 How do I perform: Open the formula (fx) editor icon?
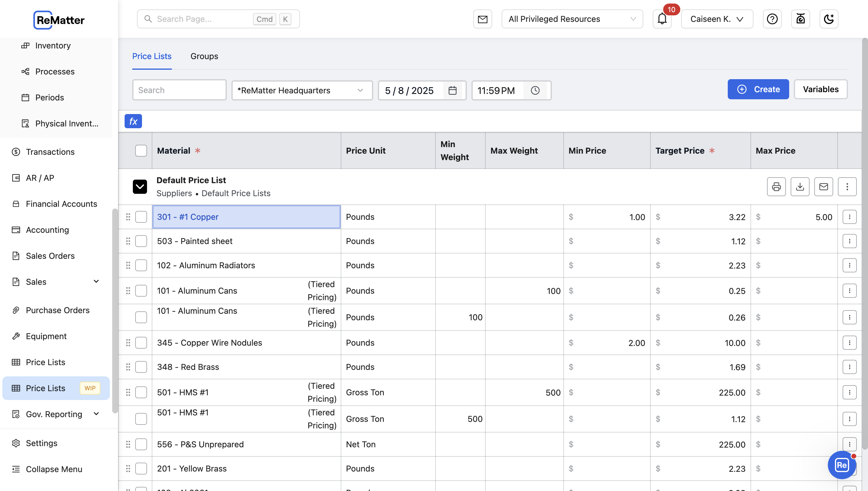133,121
